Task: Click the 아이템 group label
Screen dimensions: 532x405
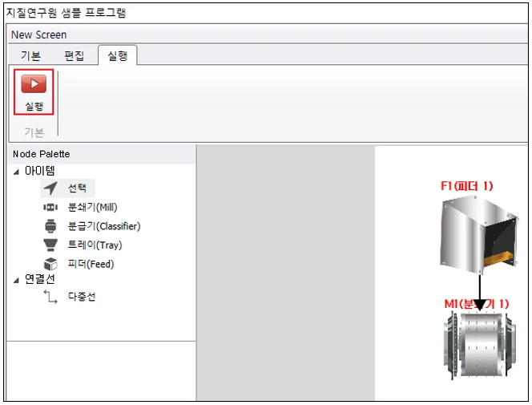Action: 40,171
